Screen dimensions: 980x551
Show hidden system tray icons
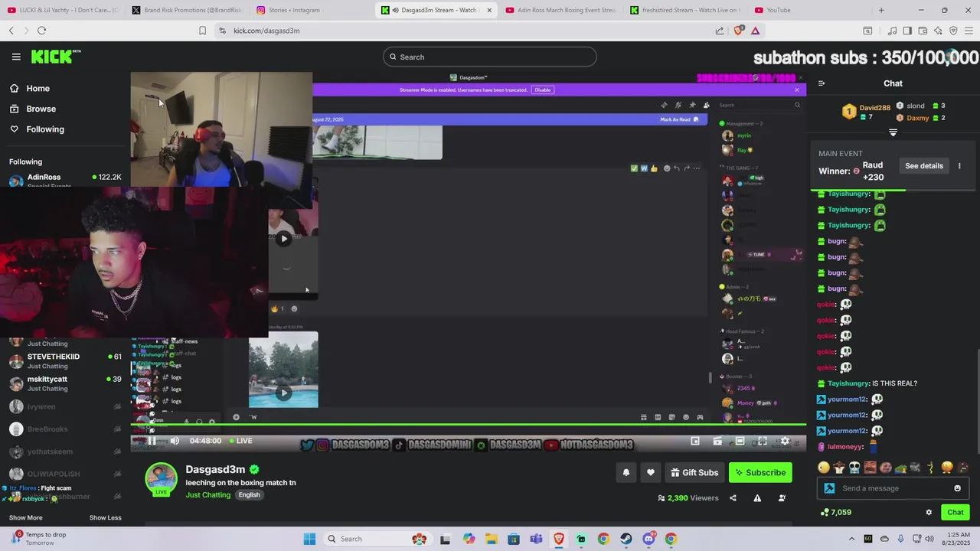coord(852,539)
